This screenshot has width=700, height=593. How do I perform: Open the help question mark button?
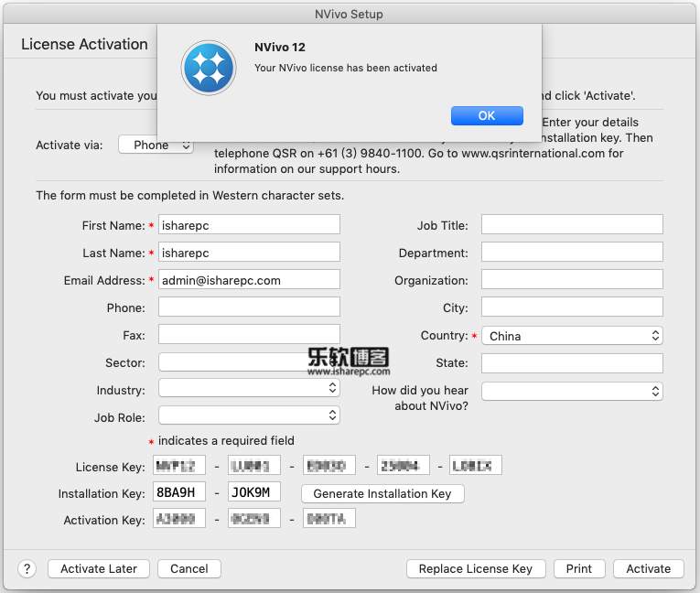[27, 569]
